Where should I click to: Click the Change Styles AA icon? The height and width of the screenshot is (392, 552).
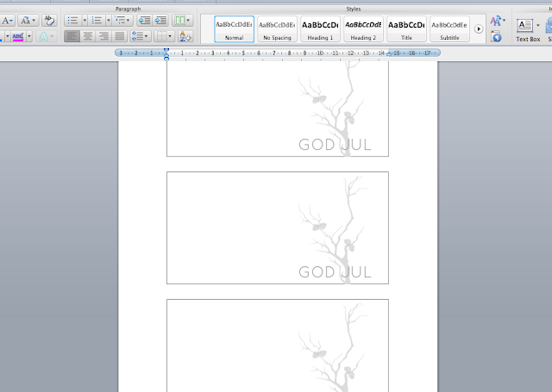click(496, 21)
